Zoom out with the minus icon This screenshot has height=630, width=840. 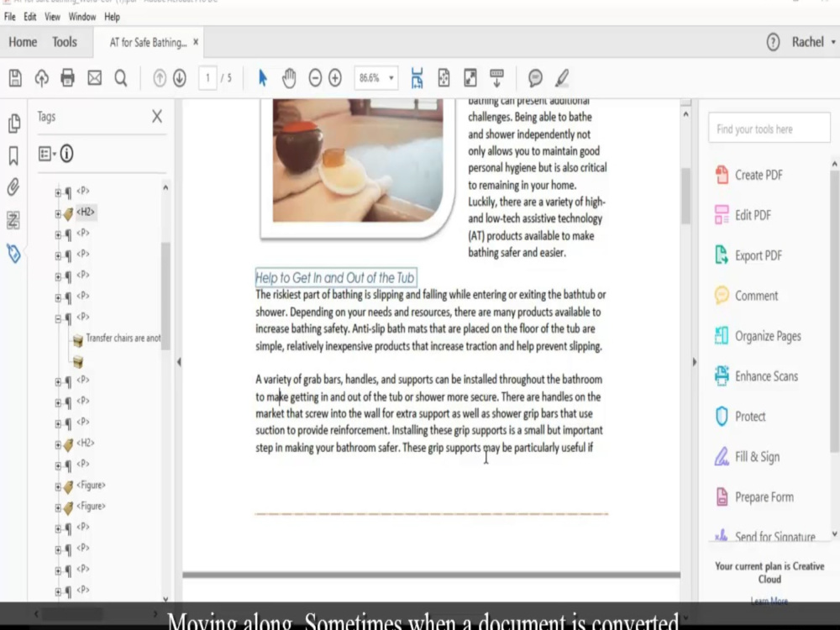pos(316,78)
